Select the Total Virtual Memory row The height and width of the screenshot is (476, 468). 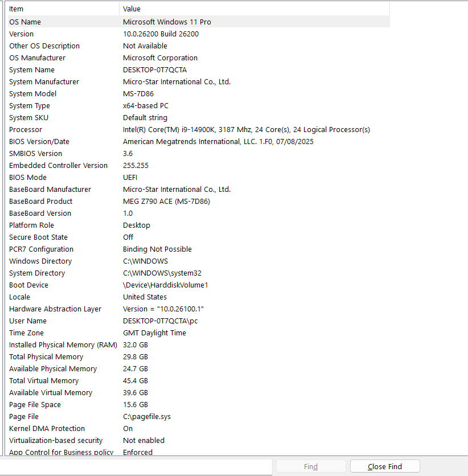pyautogui.click(x=199, y=381)
